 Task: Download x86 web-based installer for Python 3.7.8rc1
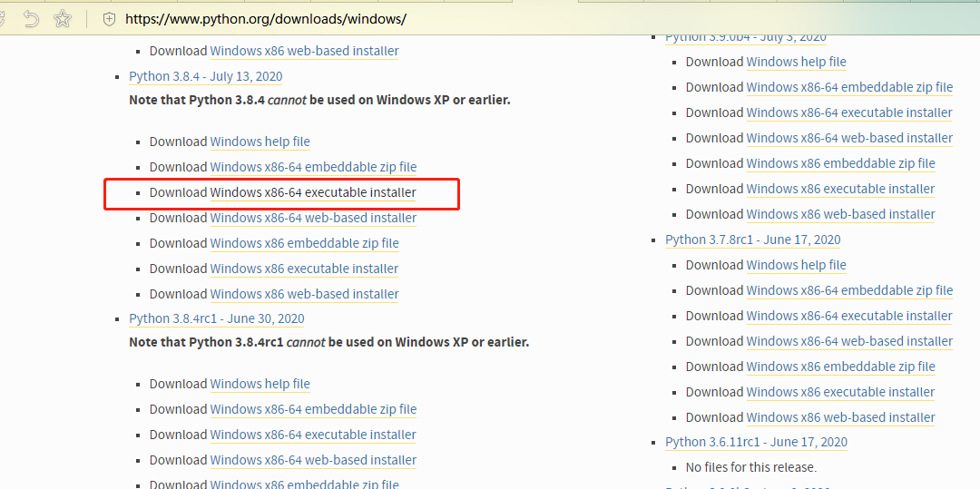[x=840, y=417]
